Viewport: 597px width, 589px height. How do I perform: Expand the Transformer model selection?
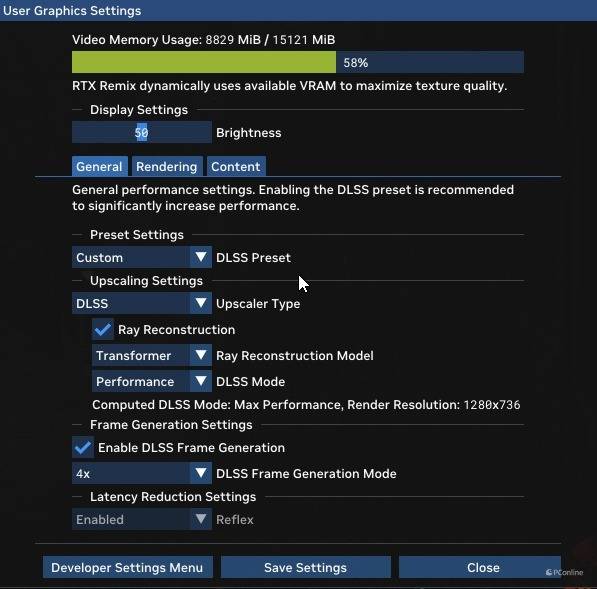[x=152, y=355]
